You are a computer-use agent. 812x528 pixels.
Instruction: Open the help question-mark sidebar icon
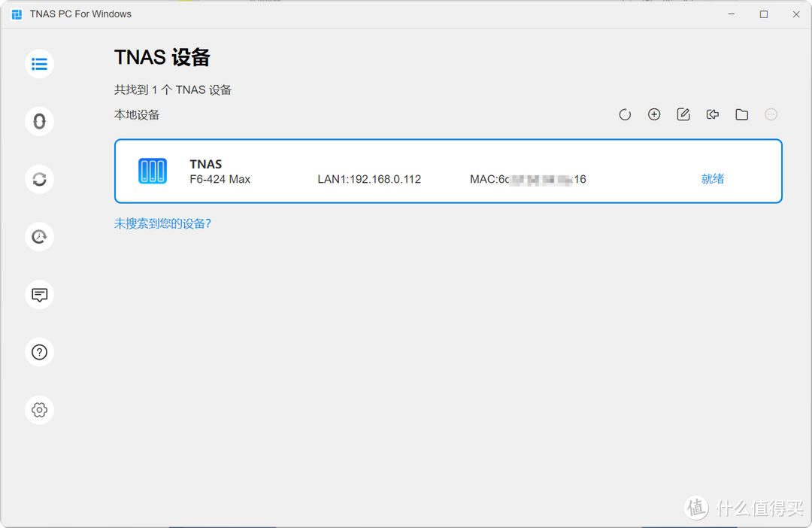[39, 352]
